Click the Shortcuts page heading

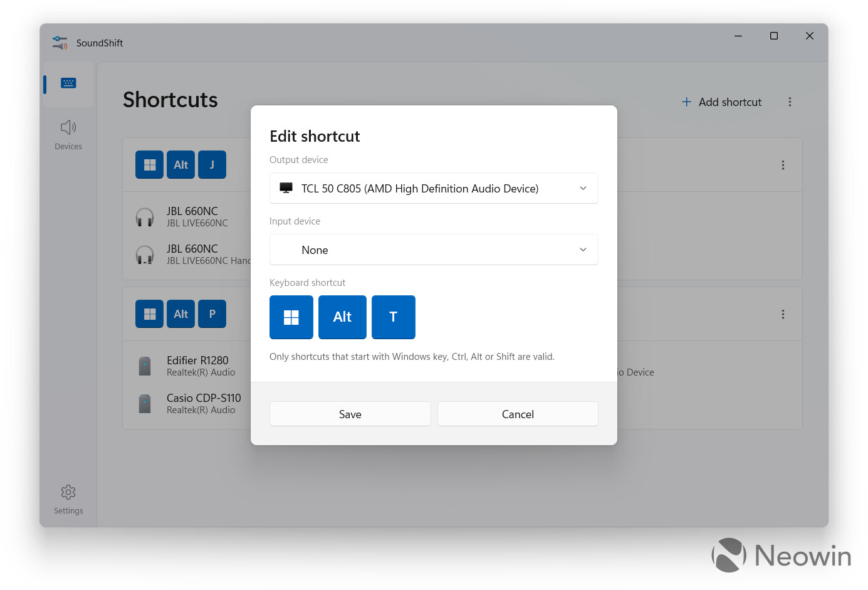tap(170, 100)
